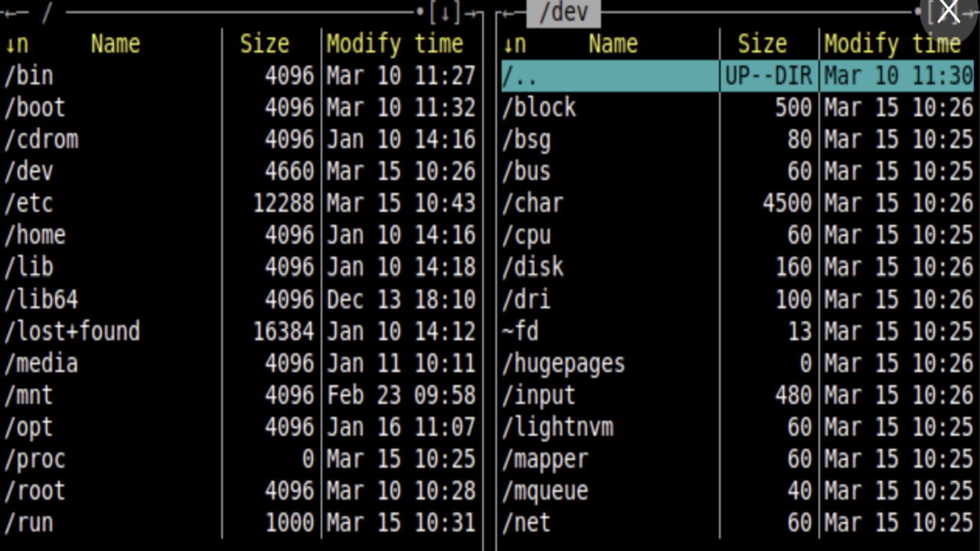This screenshot has width=980, height=551.
Task: Sort left panel by Size column
Action: click(264, 44)
